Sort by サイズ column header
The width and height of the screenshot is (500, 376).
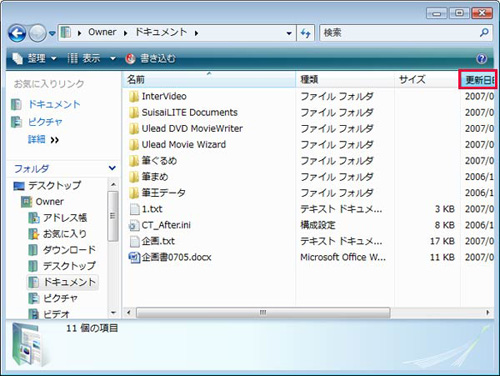click(x=428, y=79)
